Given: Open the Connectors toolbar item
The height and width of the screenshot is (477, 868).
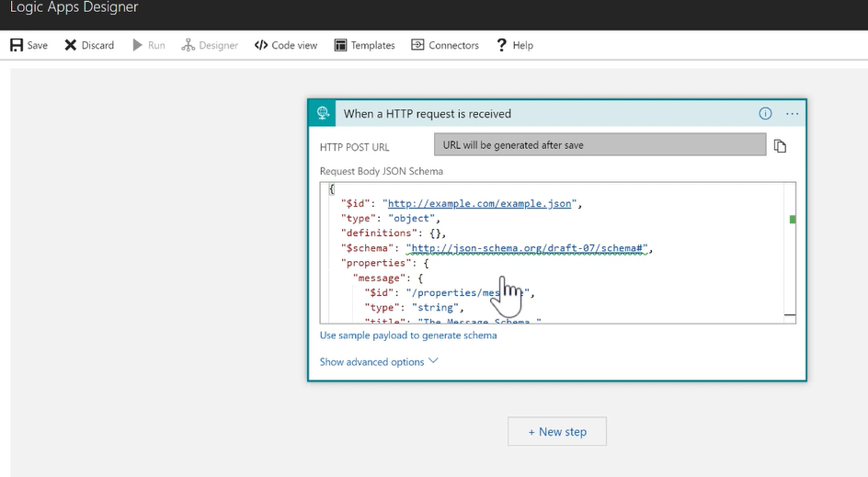Looking at the screenshot, I should tap(445, 45).
